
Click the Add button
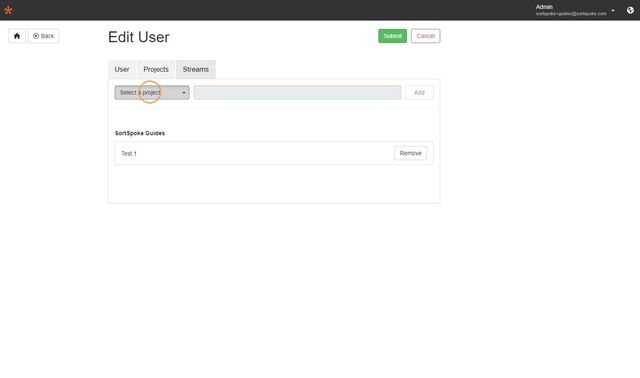click(x=419, y=93)
